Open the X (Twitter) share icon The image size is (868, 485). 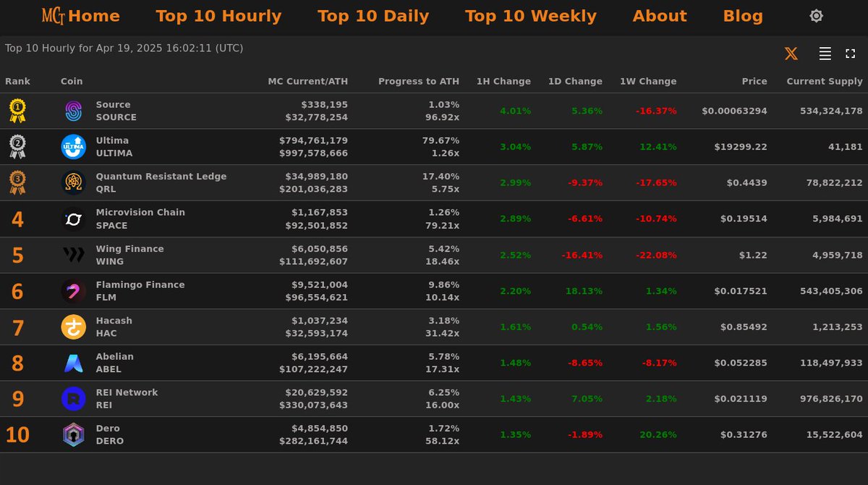coord(791,54)
